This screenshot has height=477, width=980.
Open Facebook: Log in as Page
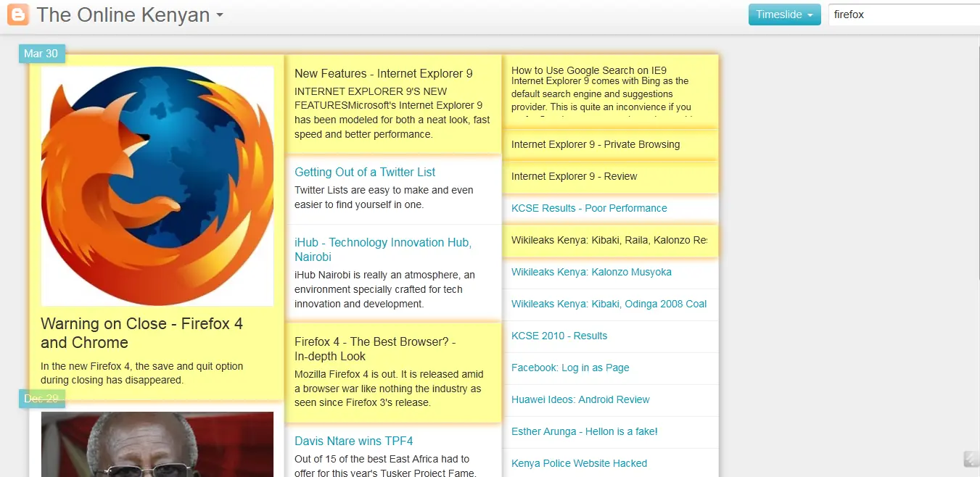(570, 368)
